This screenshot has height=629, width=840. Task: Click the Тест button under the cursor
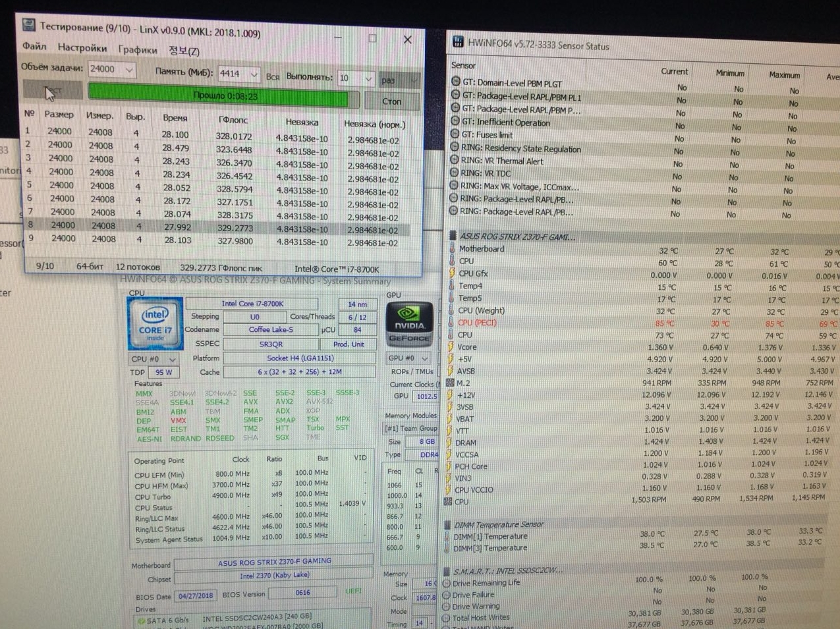point(53,90)
